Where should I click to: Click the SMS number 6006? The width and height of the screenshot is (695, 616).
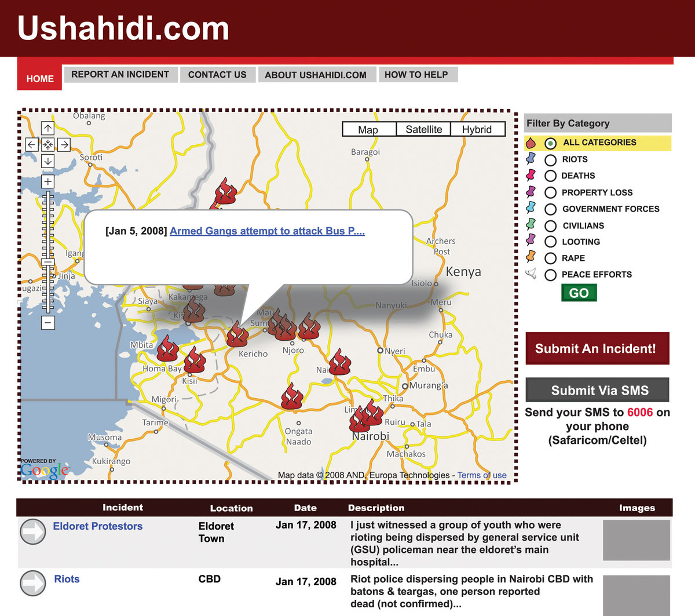640,412
